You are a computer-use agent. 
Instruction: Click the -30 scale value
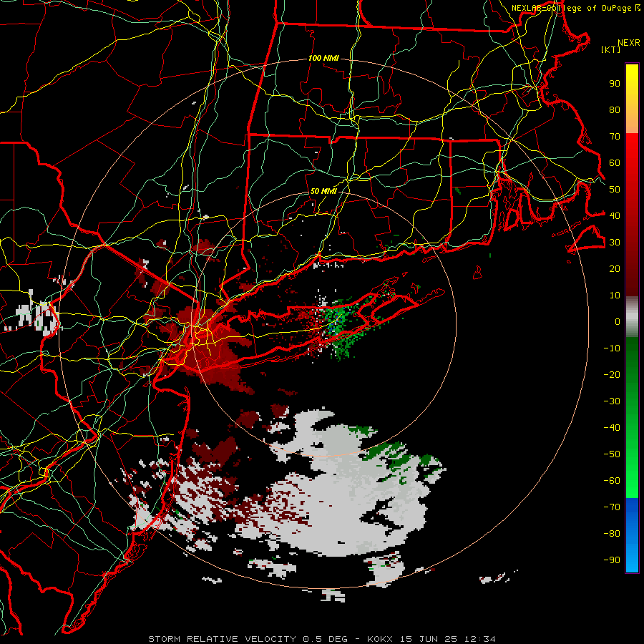tap(612, 401)
